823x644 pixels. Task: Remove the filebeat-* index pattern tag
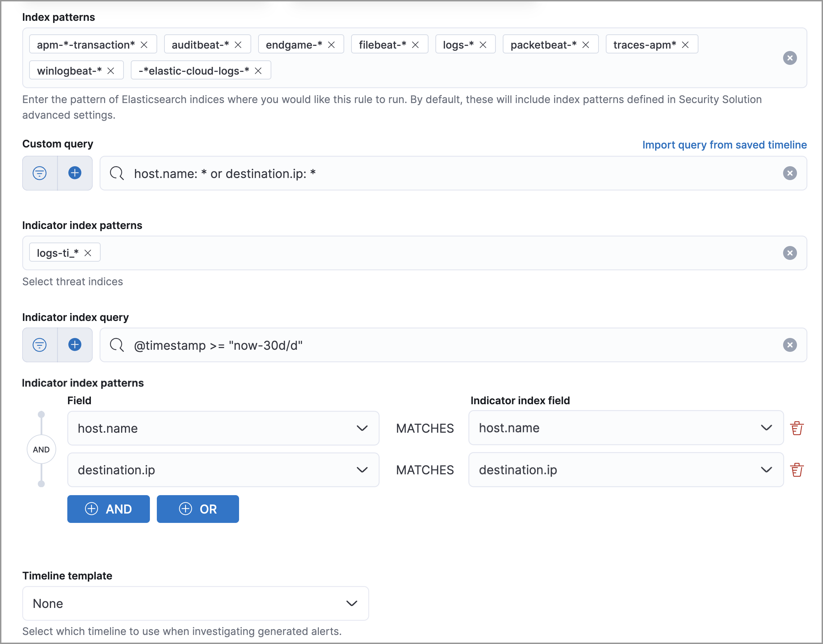(x=415, y=45)
